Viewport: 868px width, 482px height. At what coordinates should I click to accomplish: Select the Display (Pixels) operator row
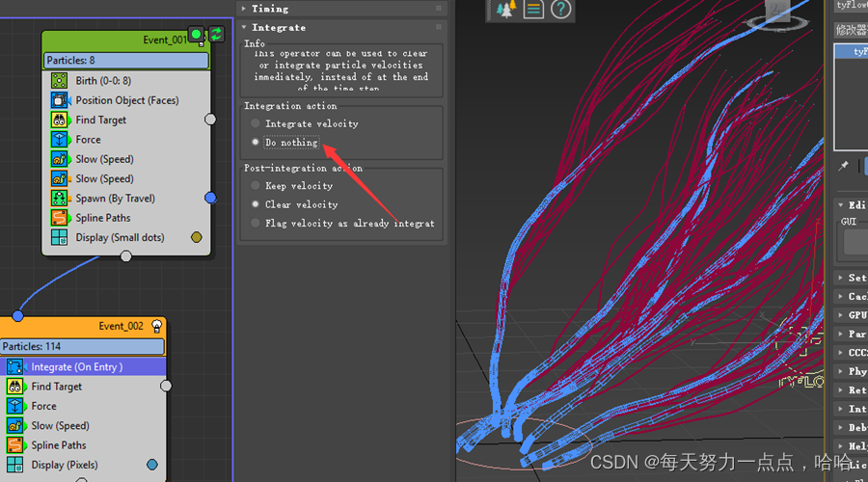click(82, 465)
